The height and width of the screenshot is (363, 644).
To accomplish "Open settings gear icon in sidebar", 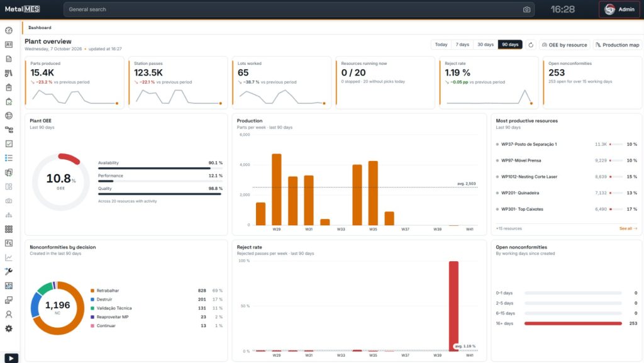I will point(9,328).
